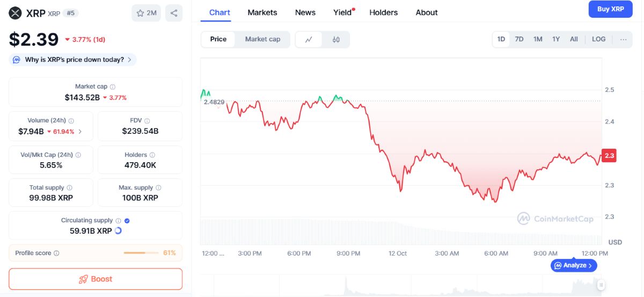This screenshot has width=644, height=297.
Task: Open the share icon button
Action: point(174,13)
